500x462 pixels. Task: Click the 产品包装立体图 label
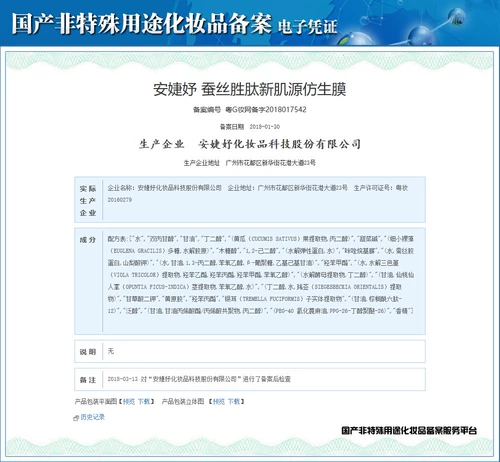click(x=183, y=401)
